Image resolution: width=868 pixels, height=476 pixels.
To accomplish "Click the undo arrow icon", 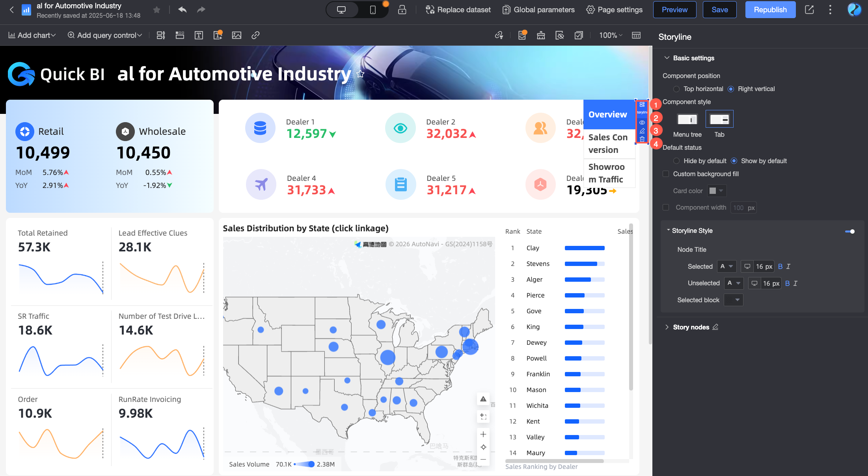I will 182,10.
